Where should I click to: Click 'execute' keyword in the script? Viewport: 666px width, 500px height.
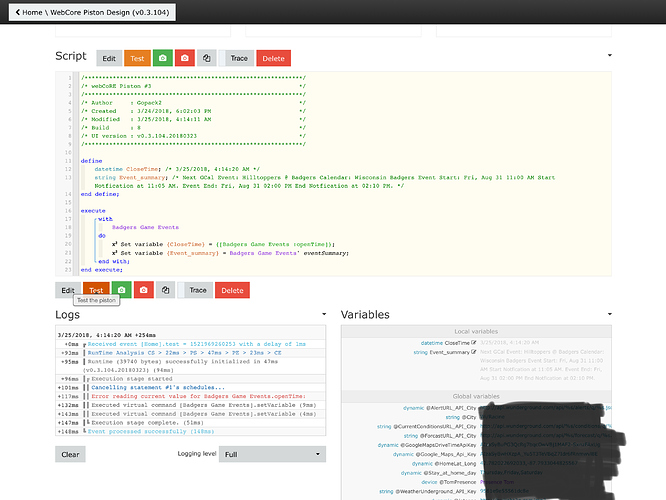pos(93,211)
